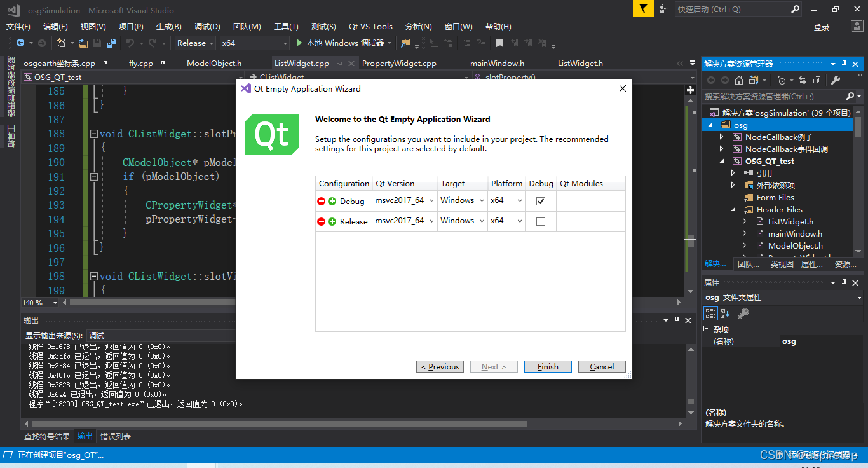Viewport: 868px width, 468px height.
Task: Click the open file folder toolbar icon
Action: coord(83,43)
